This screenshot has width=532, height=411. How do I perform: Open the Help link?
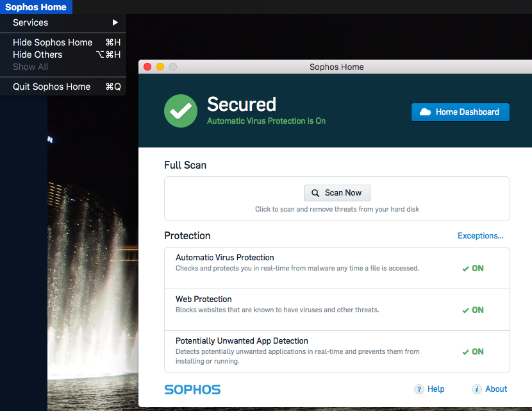point(436,389)
